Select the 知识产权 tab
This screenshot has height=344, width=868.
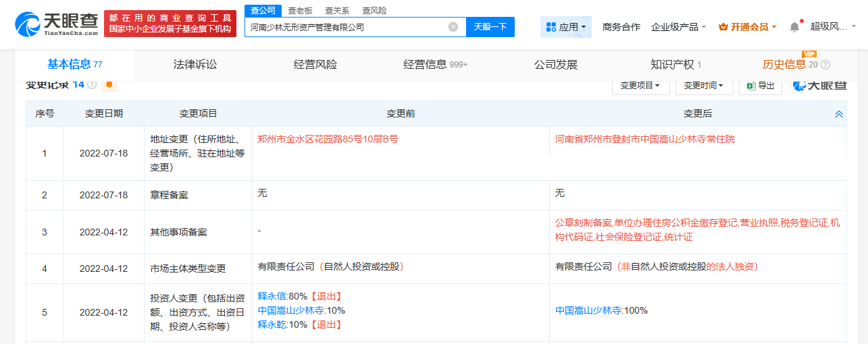(675, 65)
